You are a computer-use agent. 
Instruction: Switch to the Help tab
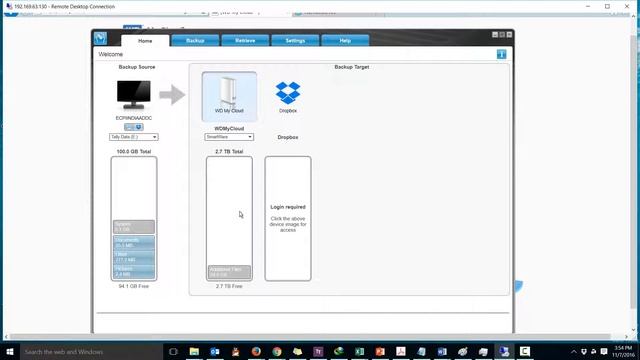pos(345,40)
